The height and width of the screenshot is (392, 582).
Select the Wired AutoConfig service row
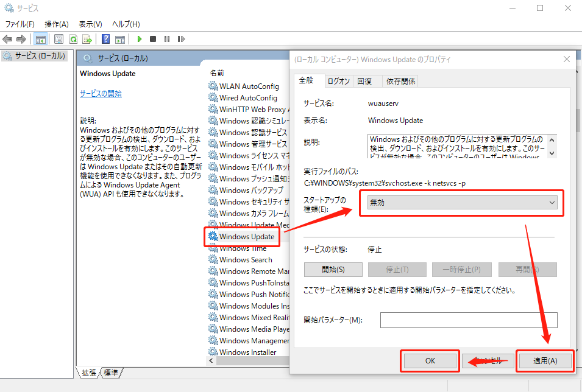coord(248,98)
